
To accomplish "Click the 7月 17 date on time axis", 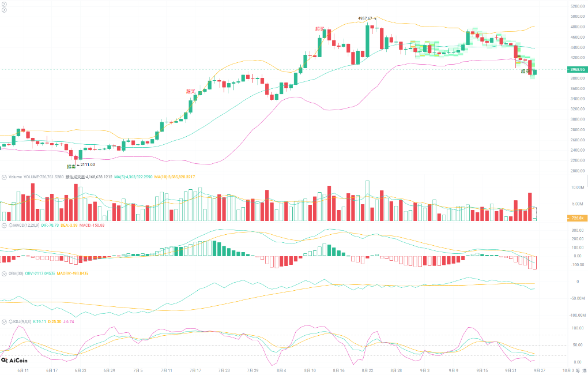I will [195, 370].
